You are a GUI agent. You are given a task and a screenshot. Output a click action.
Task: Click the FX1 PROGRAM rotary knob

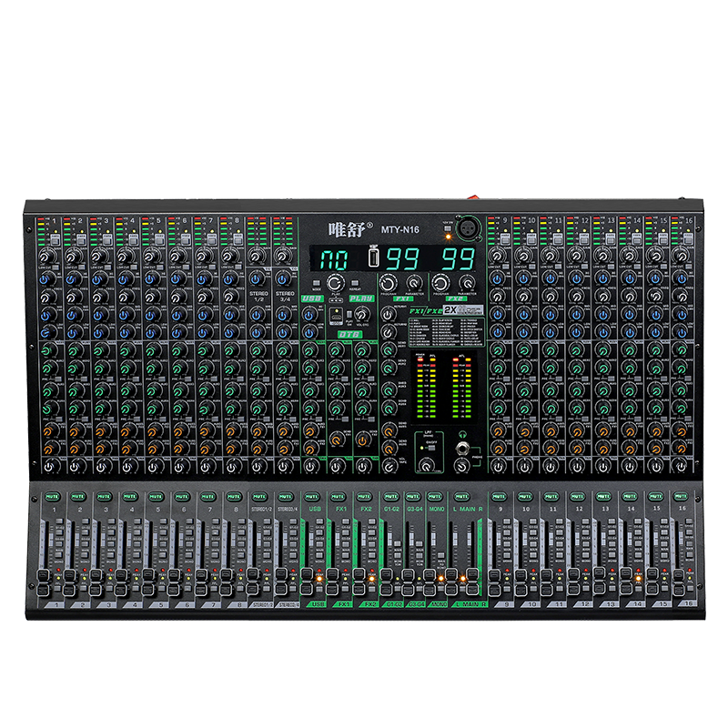click(x=388, y=283)
